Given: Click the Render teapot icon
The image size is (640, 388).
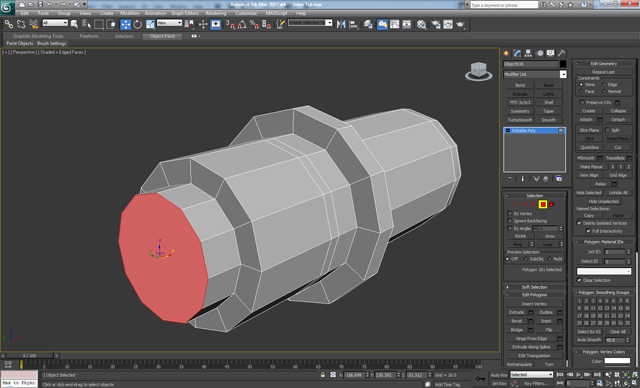Looking at the screenshot, I should point(460,24).
